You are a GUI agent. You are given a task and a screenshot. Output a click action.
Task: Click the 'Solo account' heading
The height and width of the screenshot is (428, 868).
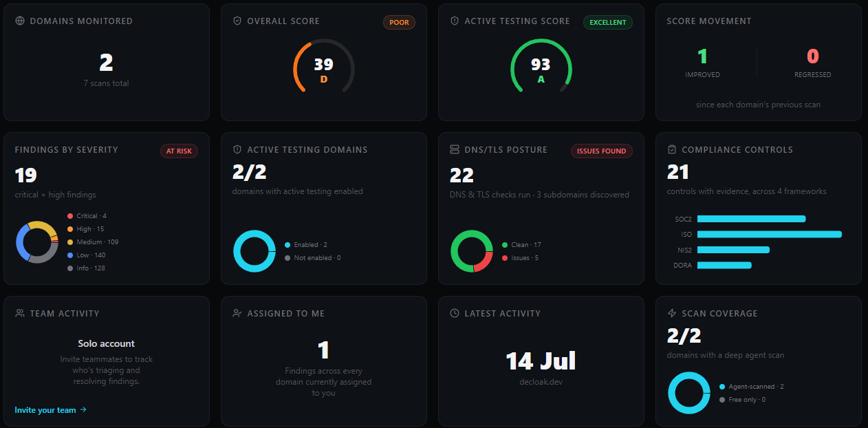106,343
